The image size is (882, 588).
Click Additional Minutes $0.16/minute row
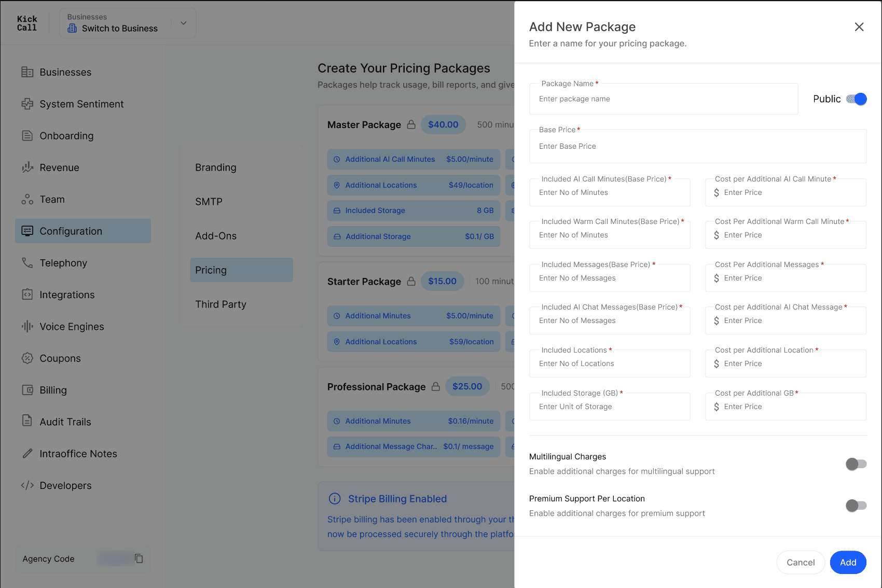[414, 421]
